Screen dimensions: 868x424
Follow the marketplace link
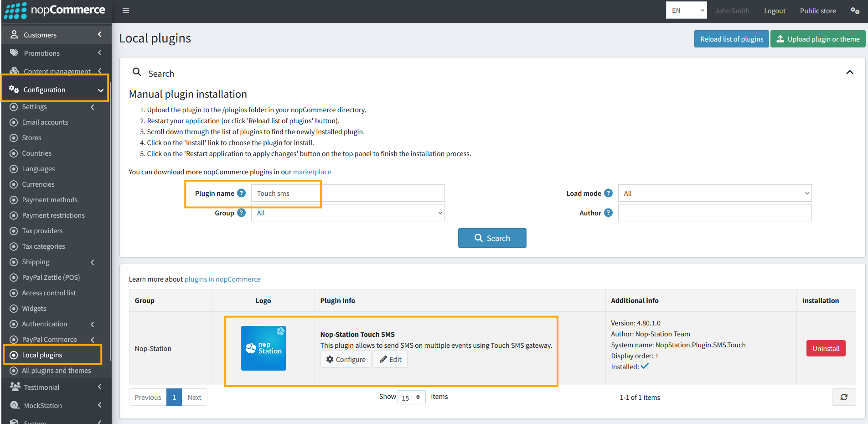[x=312, y=172]
